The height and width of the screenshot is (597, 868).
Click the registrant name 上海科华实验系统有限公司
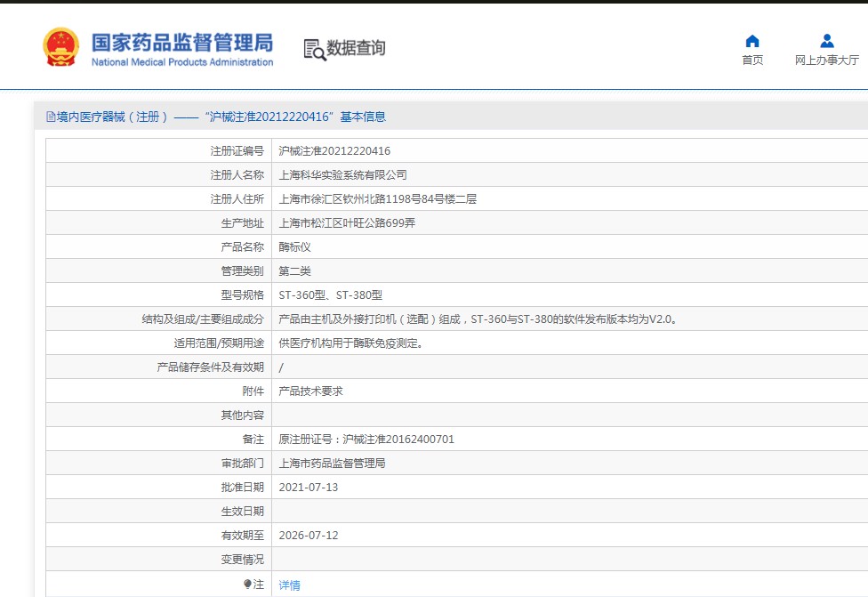pyautogui.click(x=342, y=175)
